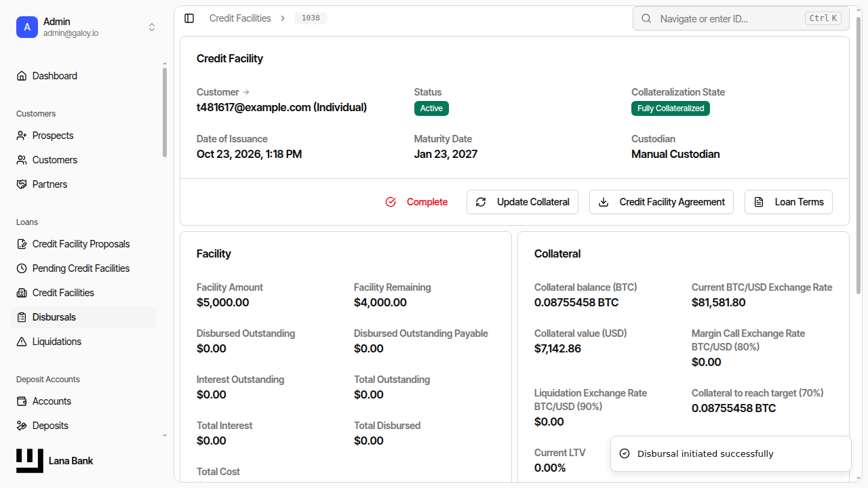Click the Lana Bank logo

click(x=30, y=461)
